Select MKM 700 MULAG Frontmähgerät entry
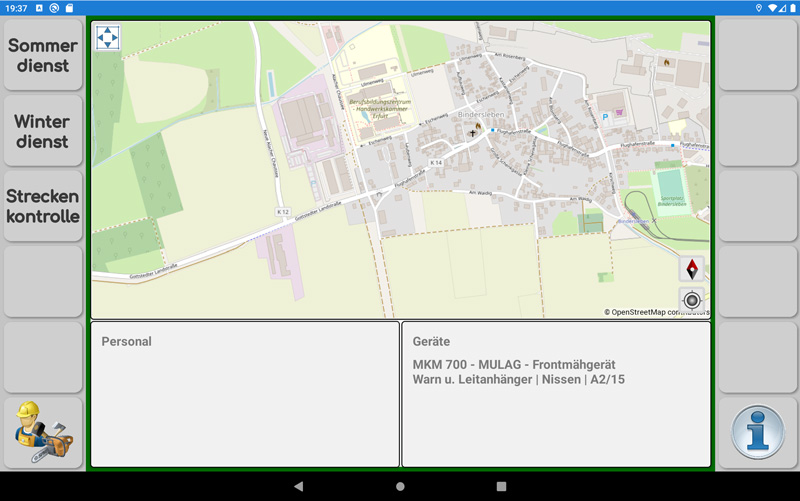This screenshot has width=800, height=501. tap(514, 365)
